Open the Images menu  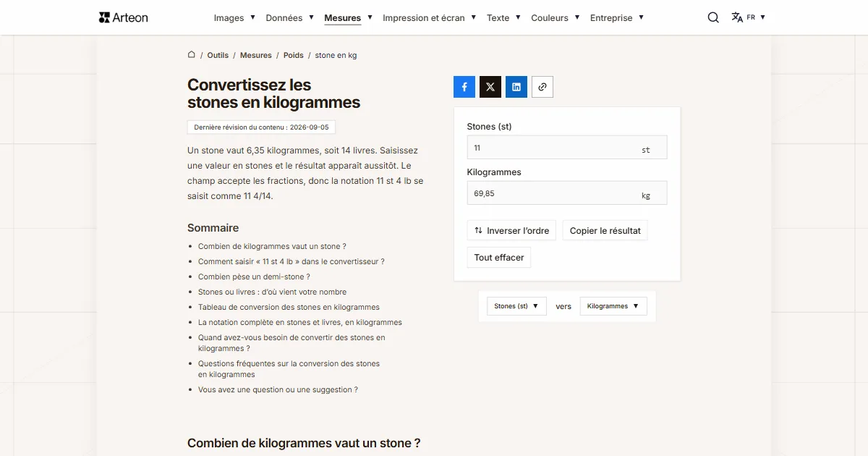click(x=234, y=17)
